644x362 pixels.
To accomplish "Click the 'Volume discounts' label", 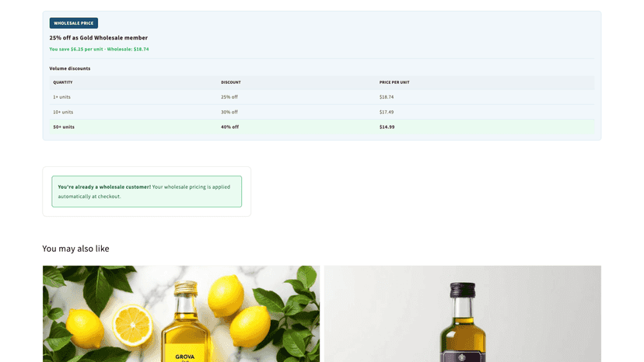I will click(x=70, y=68).
